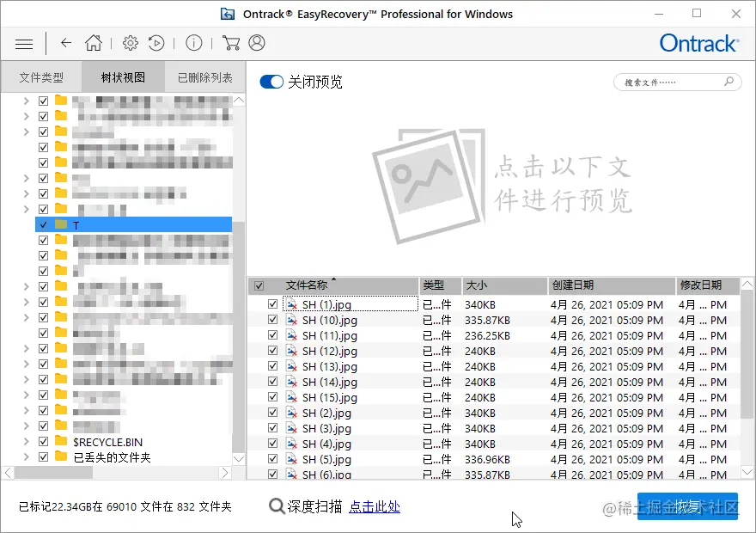Screen dimensions: 756x533
Task: Expand the folder node just above $RECYCLE.BIN
Action: coord(26,426)
